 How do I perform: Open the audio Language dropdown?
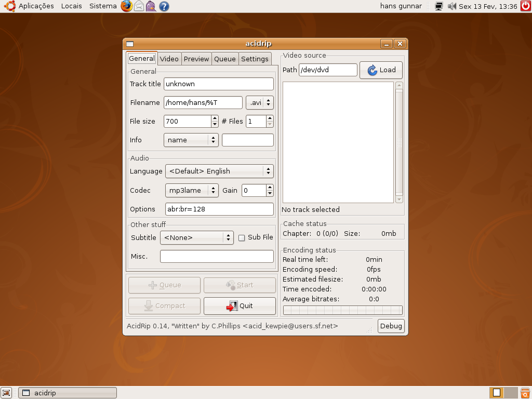click(x=219, y=171)
